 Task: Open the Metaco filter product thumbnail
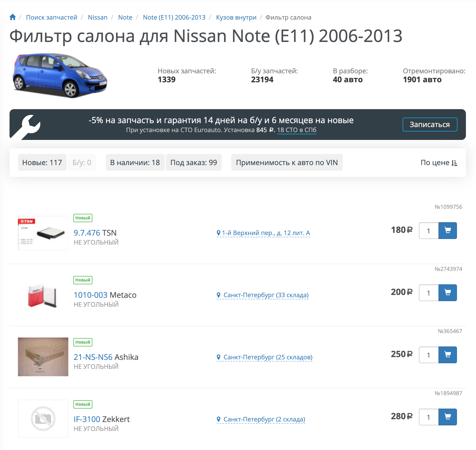[x=43, y=296]
